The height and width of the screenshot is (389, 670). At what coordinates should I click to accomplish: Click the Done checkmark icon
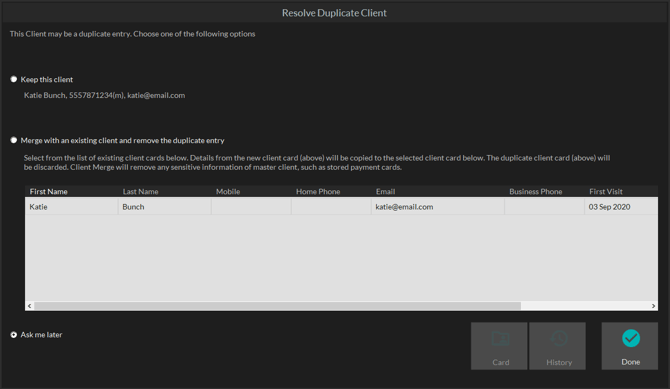point(631,338)
